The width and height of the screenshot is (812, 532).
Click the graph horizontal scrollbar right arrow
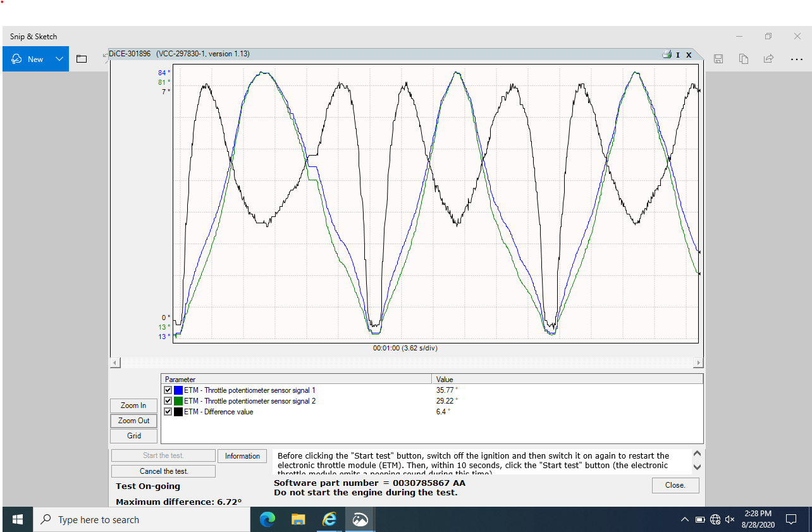[x=698, y=363]
